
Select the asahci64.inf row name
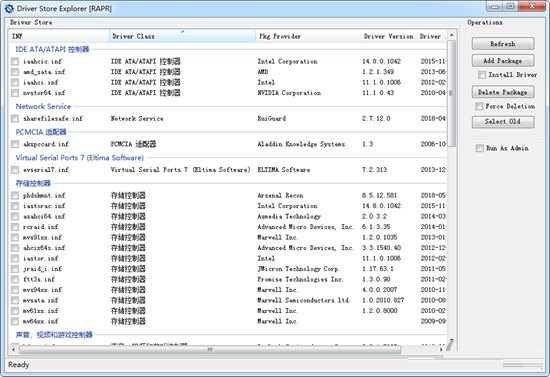44,216
